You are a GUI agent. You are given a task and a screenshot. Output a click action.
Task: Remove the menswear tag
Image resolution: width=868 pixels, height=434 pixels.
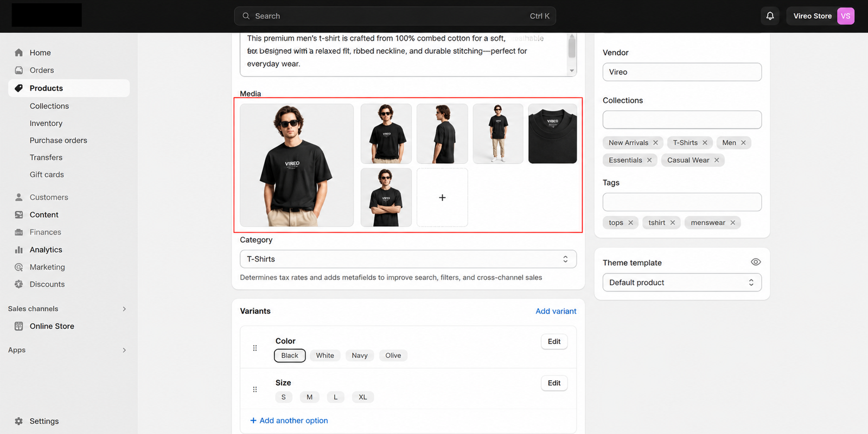[x=733, y=222]
